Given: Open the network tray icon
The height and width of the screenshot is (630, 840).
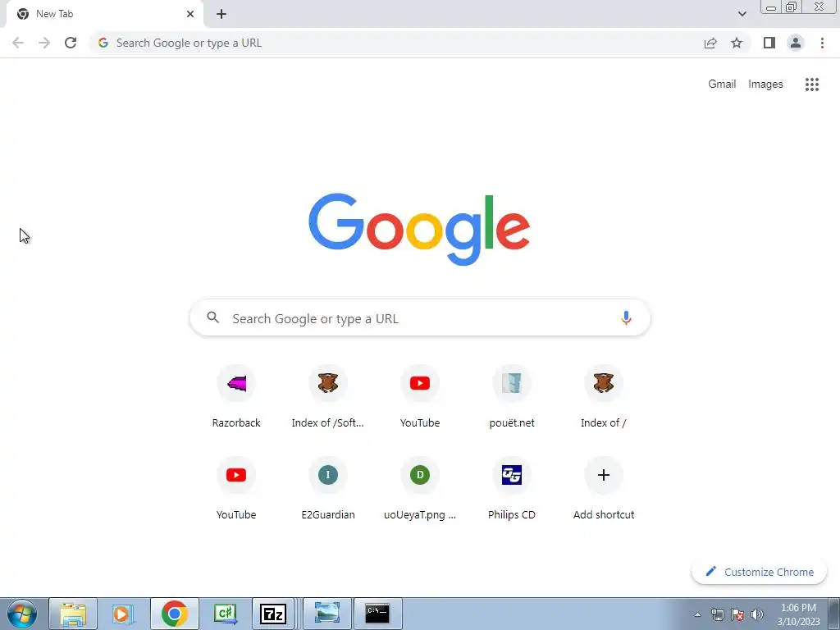Looking at the screenshot, I should pos(717,614).
